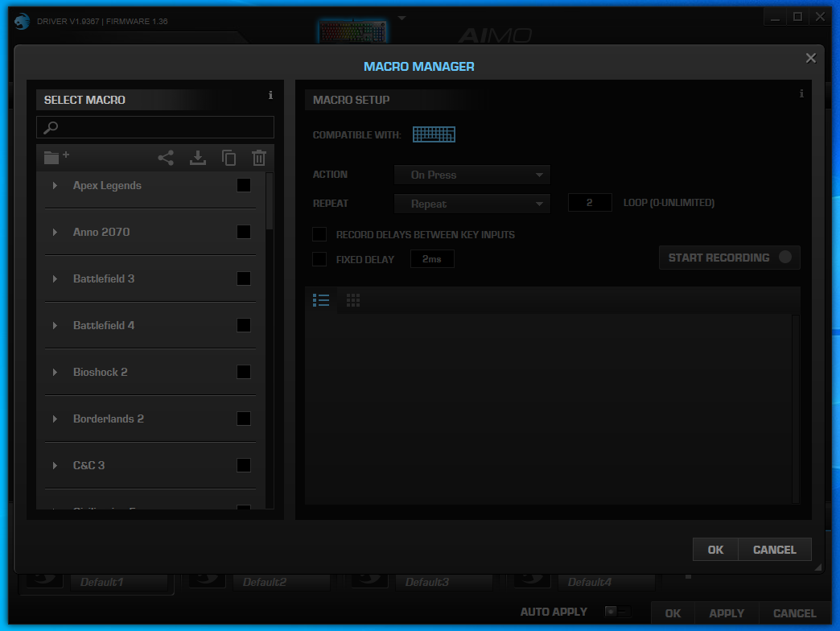This screenshot has width=840, height=631.
Task: Select the Apex Legends entry
Action: click(x=107, y=185)
